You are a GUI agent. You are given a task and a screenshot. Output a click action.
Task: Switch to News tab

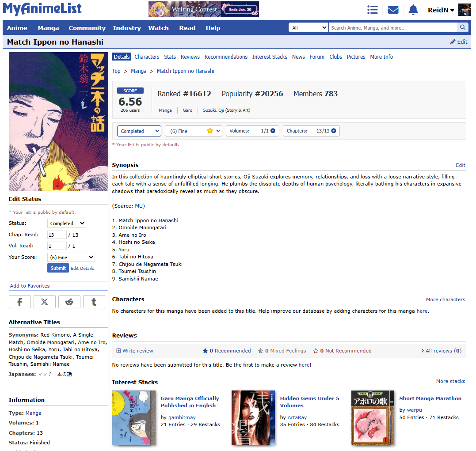point(298,57)
